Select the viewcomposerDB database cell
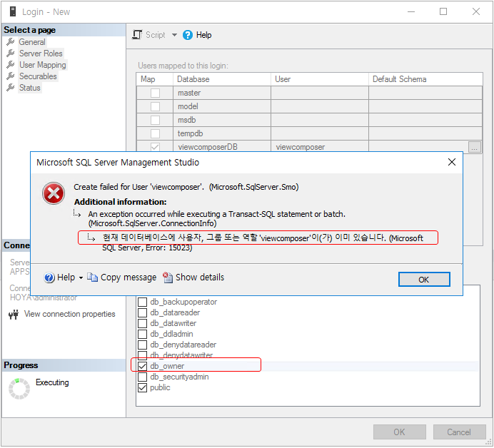494x448 pixels. click(222, 146)
